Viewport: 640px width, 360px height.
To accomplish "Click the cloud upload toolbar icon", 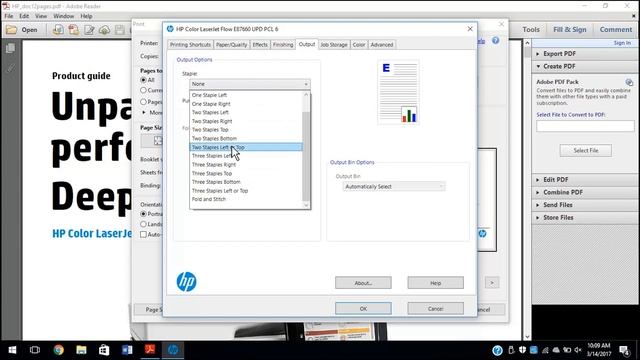I will coord(104,30).
